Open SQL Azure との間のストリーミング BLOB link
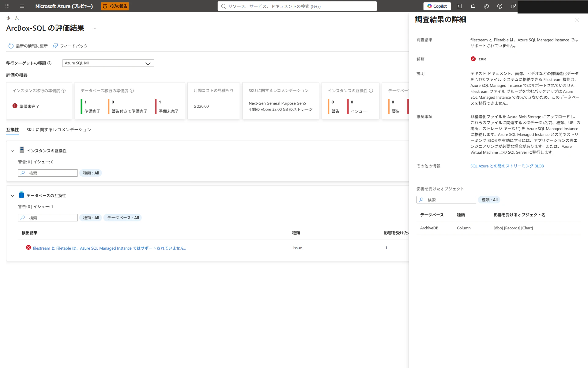 click(507, 166)
